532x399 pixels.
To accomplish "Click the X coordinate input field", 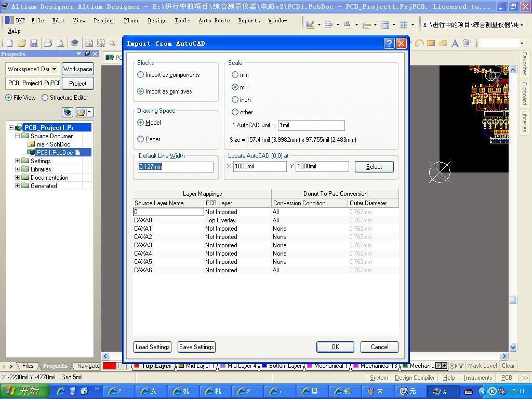I will [260, 166].
